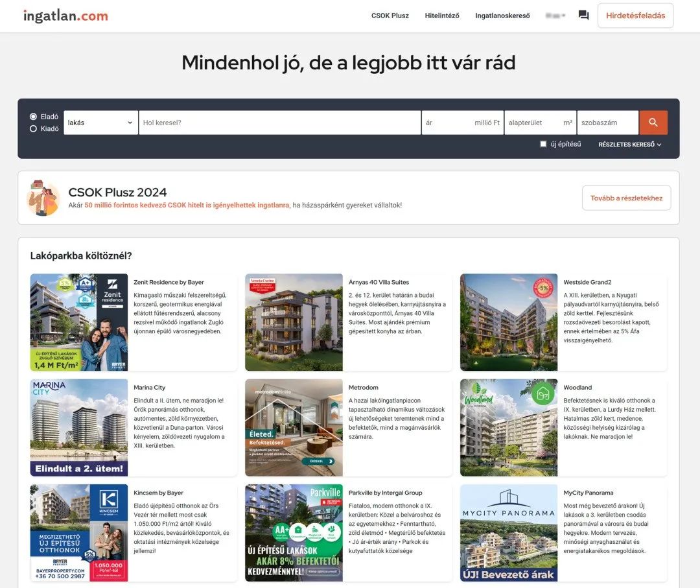Select the Kiadó radio button
700x588 pixels.
(x=34, y=129)
